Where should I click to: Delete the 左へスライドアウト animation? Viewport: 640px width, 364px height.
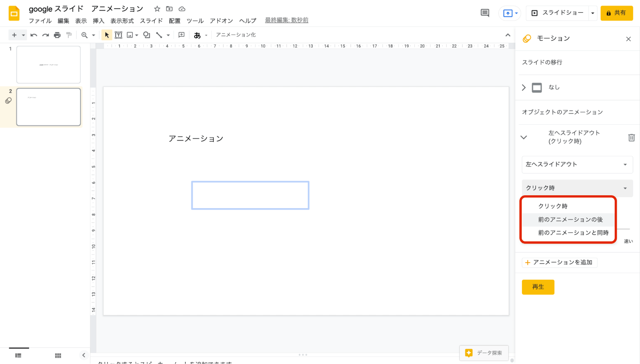point(631,137)
